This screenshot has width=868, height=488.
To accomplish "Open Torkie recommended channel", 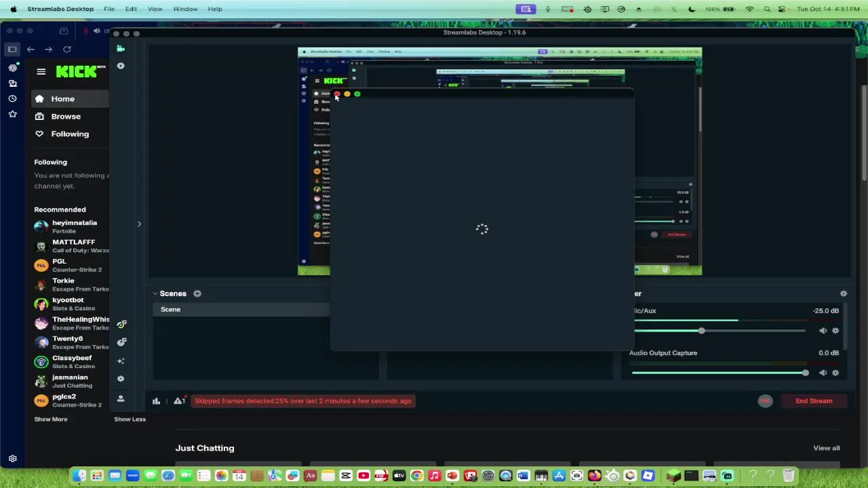I will (x=71, y=285).
